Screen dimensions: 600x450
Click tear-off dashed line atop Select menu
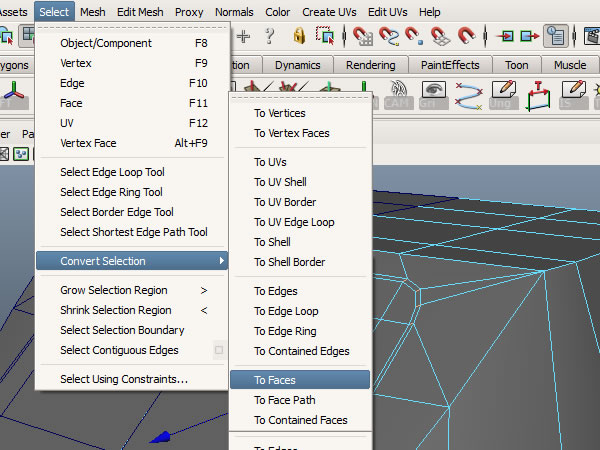[x=132, y=29]
